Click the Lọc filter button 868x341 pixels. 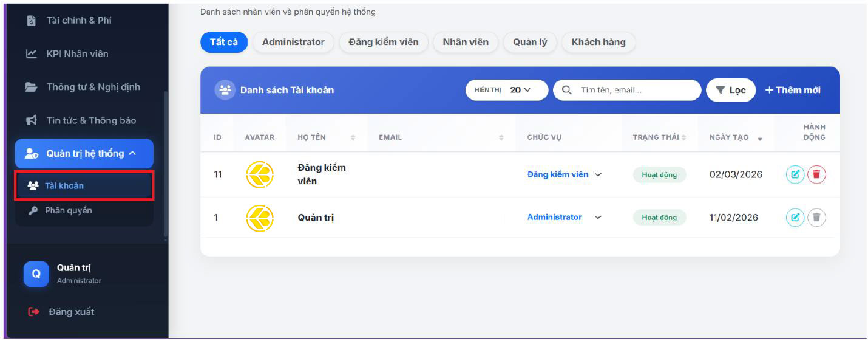731,90
